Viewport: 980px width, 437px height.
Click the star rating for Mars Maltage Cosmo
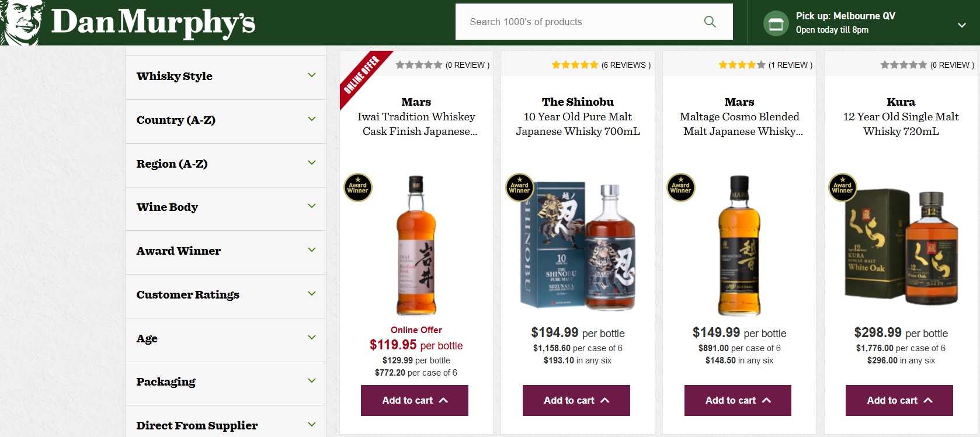click(742, 65)
